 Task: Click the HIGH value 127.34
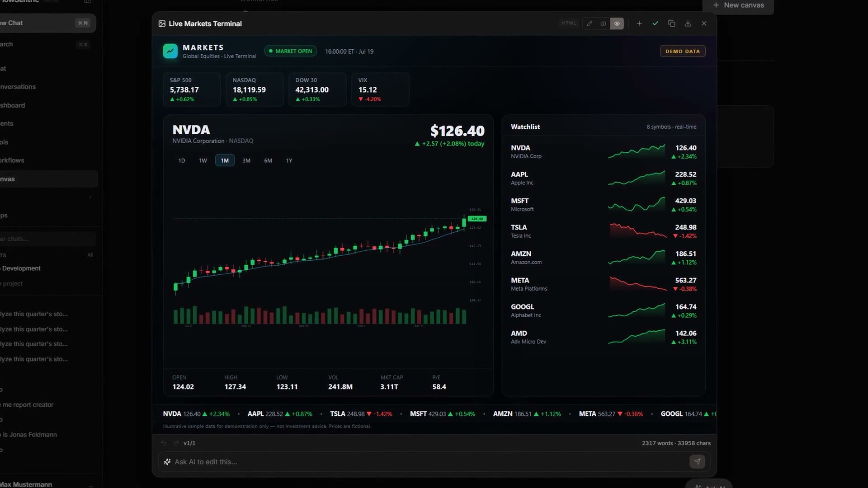(x=235, y=387)
